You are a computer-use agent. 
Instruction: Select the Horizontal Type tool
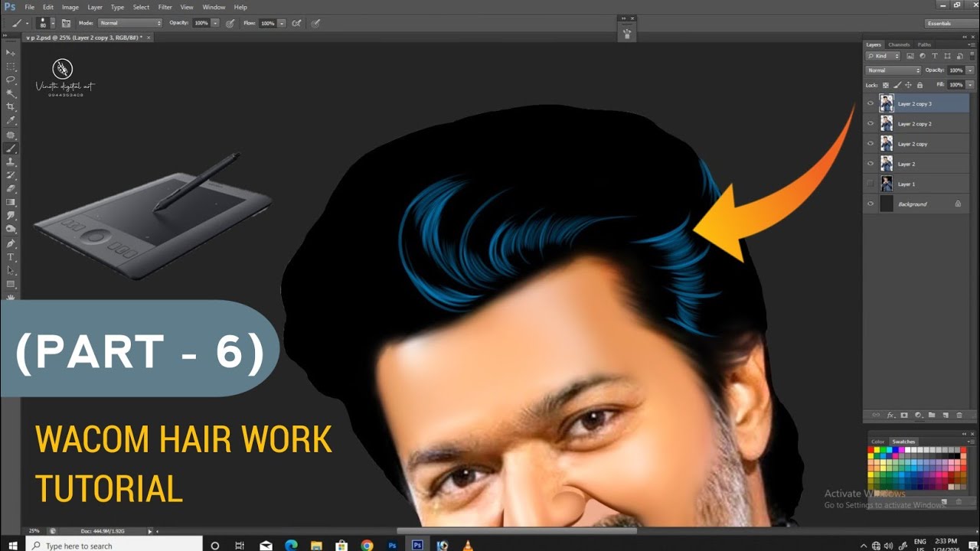[x=11, y=257]
